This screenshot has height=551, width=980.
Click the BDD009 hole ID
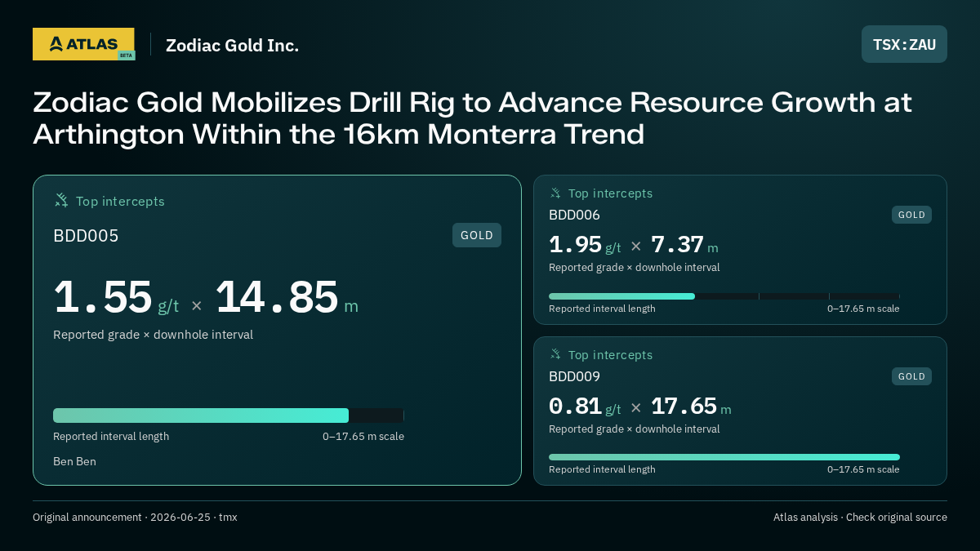574,377
